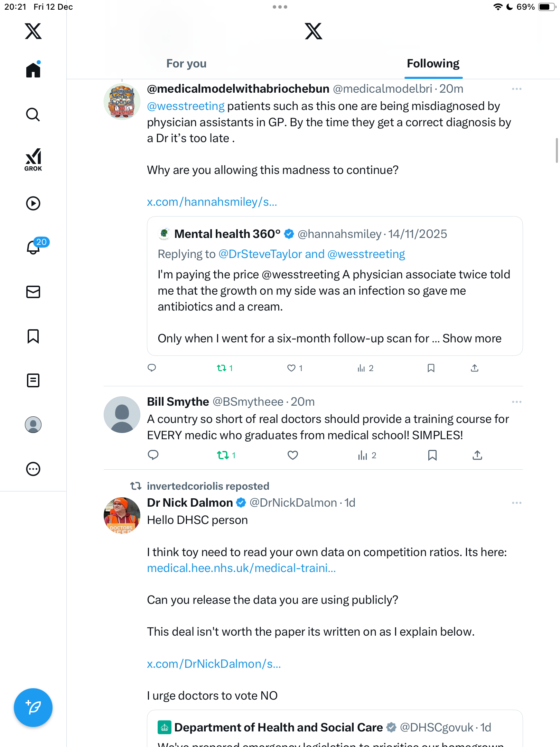The width and height of the screenshot is (560, 747).
Task: Expand quoted post with Show more
Action: click(472, 338)
